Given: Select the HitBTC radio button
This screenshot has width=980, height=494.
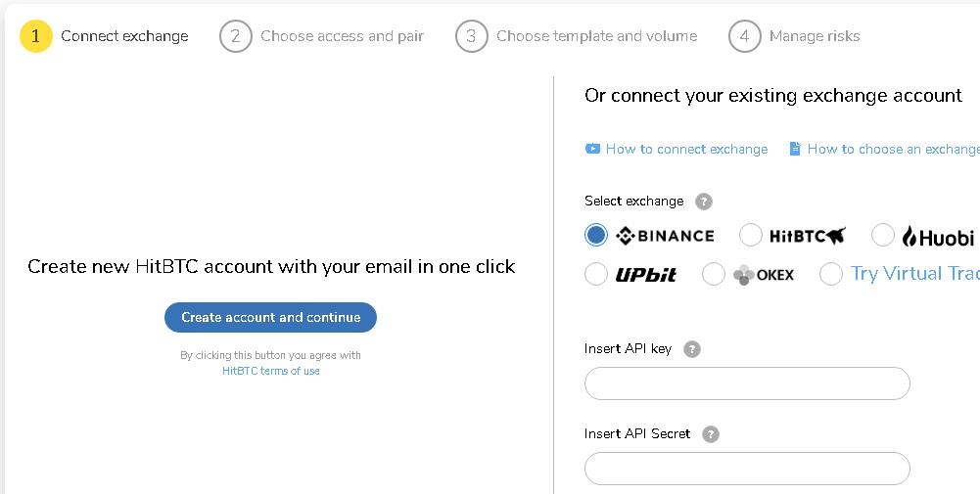Looking at the screenshot, I should [751, 235].
